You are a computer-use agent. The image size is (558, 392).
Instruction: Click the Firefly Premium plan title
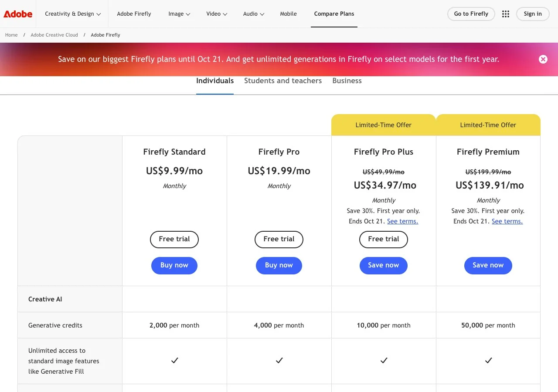click(x=488, y=152)
